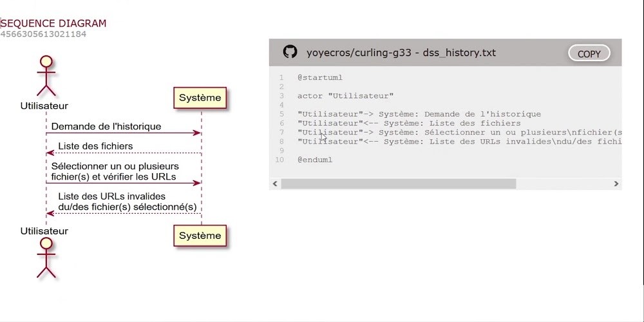Click the 'Liste des fichiers' return message
Viewport: 644px width, 322px height.
(x=95, y=146)
